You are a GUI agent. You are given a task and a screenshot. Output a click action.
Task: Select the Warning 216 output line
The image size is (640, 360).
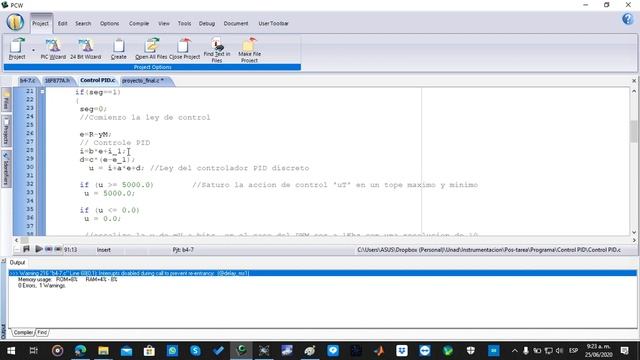coord(322,273)
